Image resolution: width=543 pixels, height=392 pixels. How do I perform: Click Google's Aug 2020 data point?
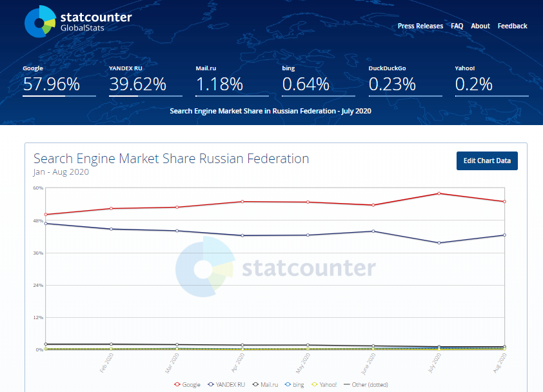click(504, 201)
